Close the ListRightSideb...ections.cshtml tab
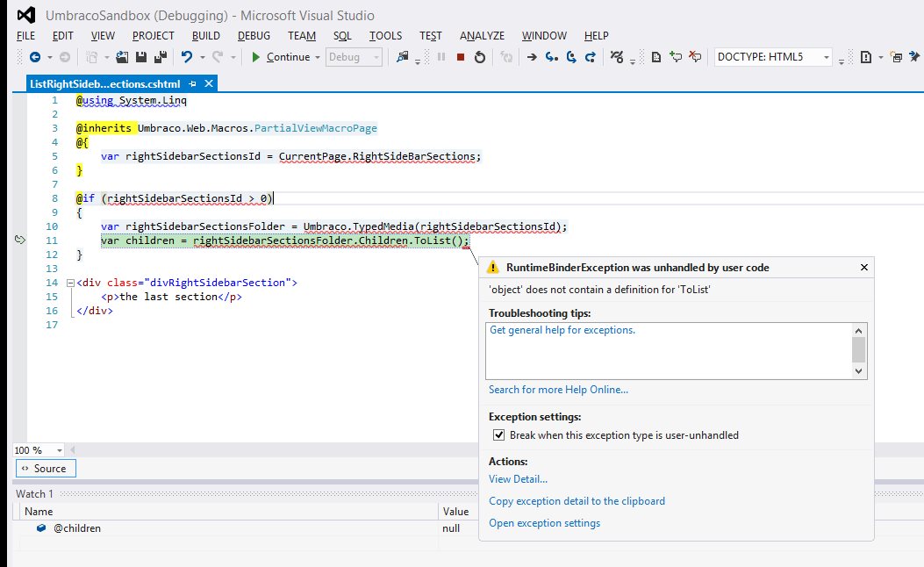 (x=209, y=83)
